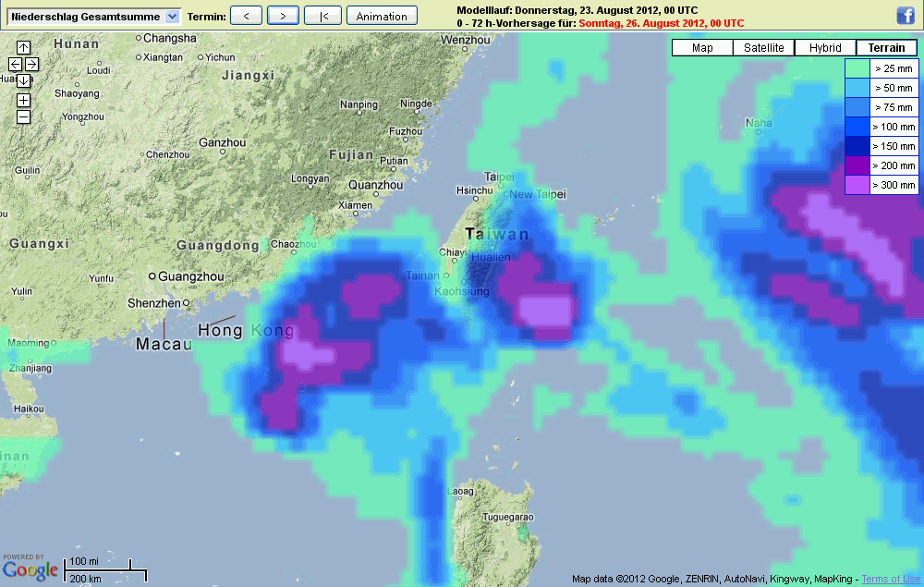This screenshot has height=587, width=924.
Task: Click the Google logo
Action: [x=30, y=570]
